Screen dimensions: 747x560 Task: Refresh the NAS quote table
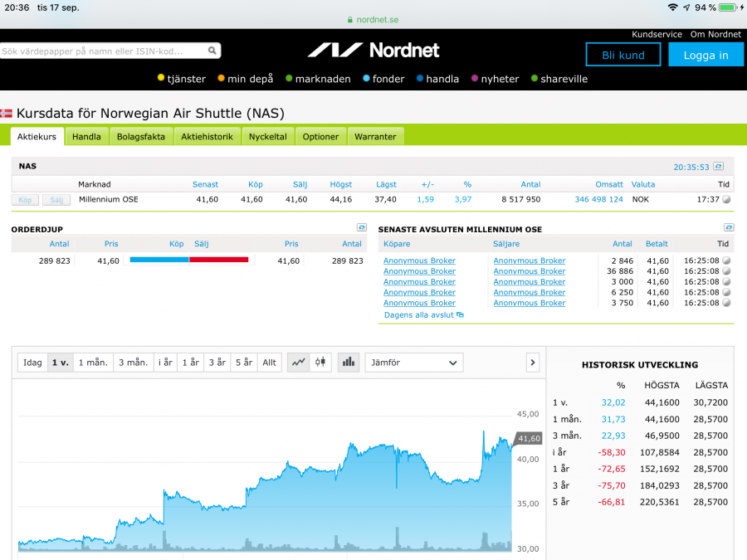(x=718, y=166)
